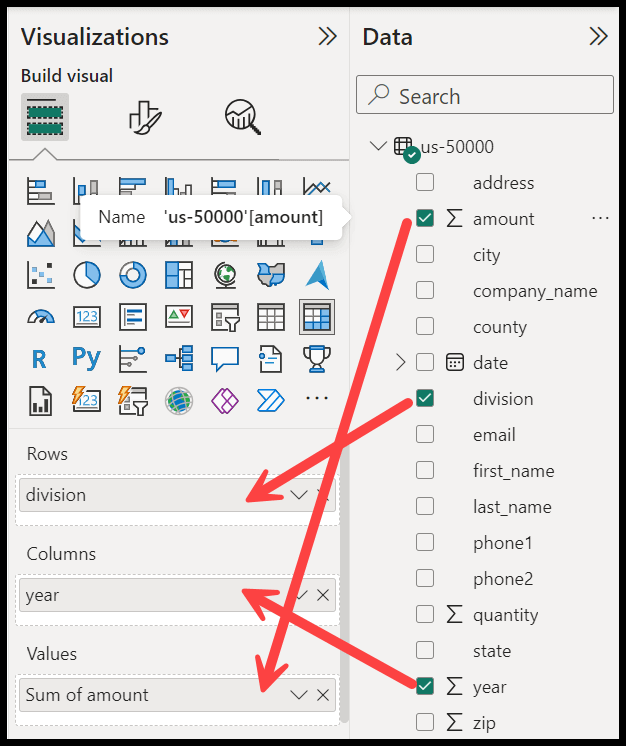Click the us-50000 table name
Viewport: 626px width, 746px height.
[x=457, y=147]
